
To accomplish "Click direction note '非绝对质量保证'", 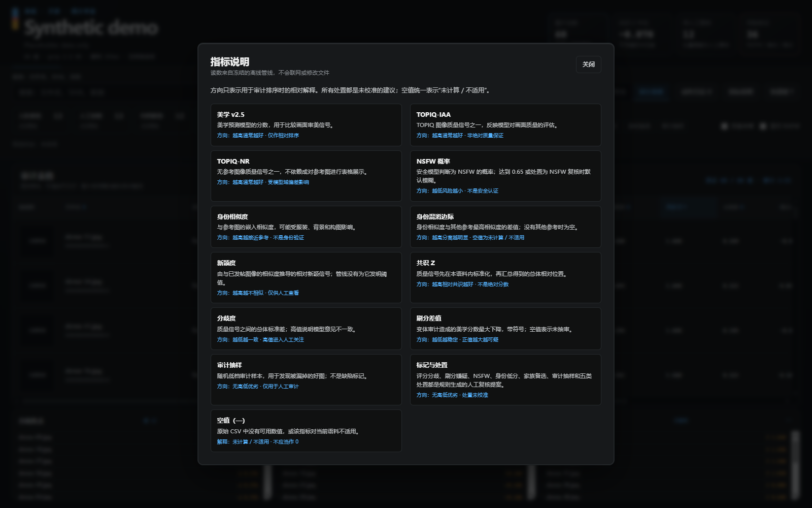I will (x=485, y=136).
